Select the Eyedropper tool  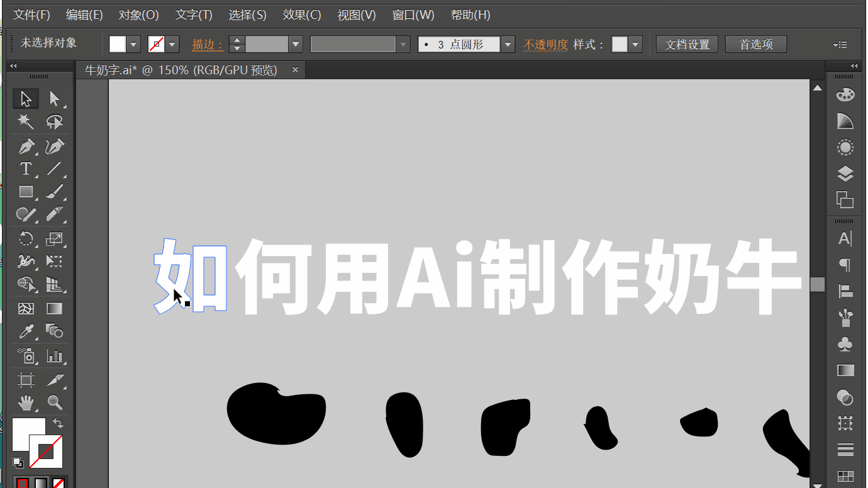click(x=26, y=331)
